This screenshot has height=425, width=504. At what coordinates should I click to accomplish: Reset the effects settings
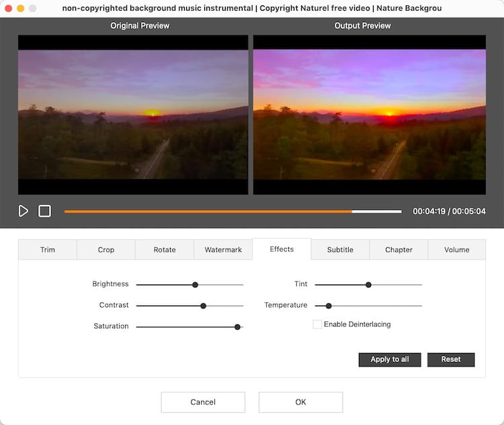point(451,359)
